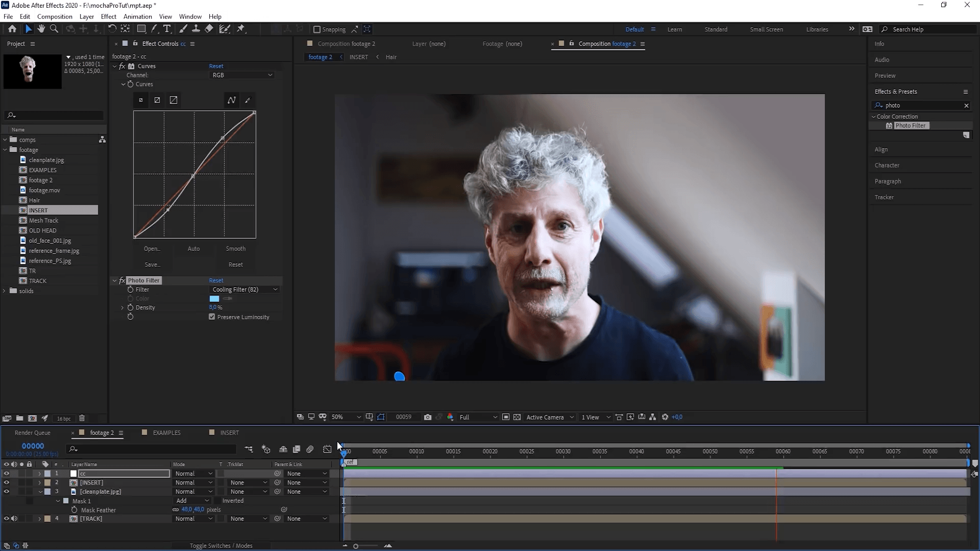This screenshot has height=551, width=980.
Task: Open the Full resolution dropdown
Action: (x=478, y=417)
